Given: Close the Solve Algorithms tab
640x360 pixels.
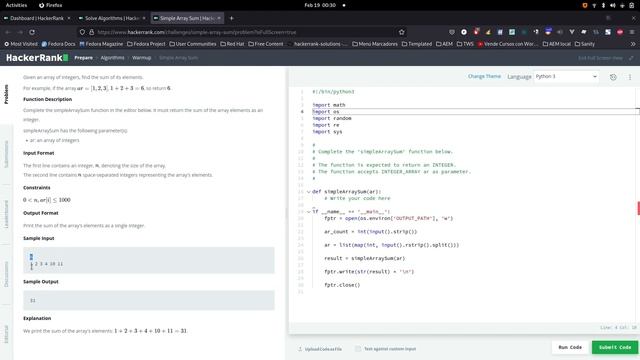Looking at the screenshot, I should 144,18.
